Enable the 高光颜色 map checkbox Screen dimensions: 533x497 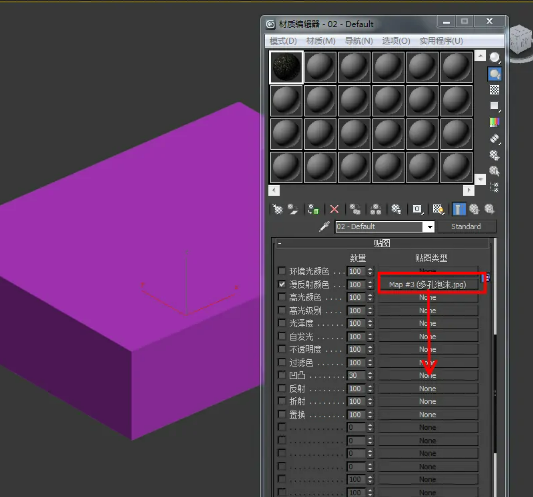282,297
